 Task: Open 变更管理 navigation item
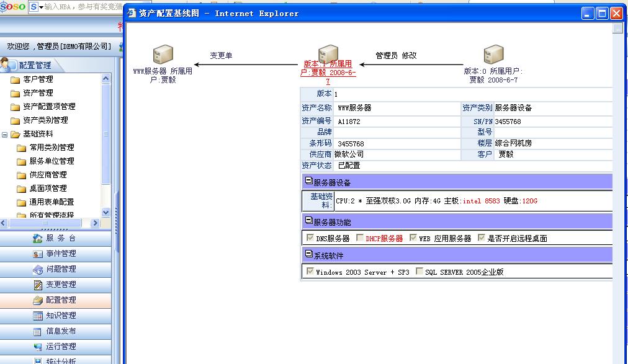click(x=55, y=285)
